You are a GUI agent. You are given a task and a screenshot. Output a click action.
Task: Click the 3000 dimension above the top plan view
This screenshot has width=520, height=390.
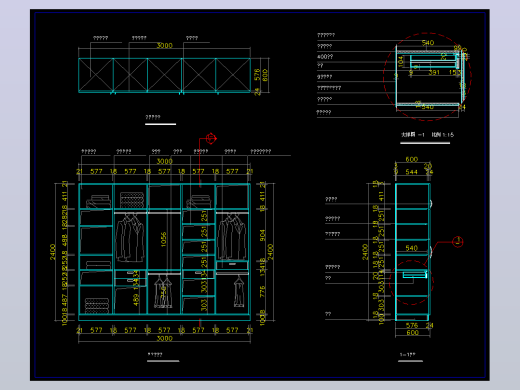[165, 46]
